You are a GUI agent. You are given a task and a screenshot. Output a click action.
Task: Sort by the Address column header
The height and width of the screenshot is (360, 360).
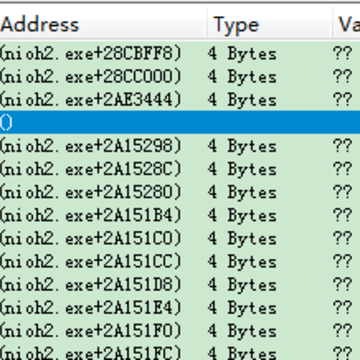[103, 25]
